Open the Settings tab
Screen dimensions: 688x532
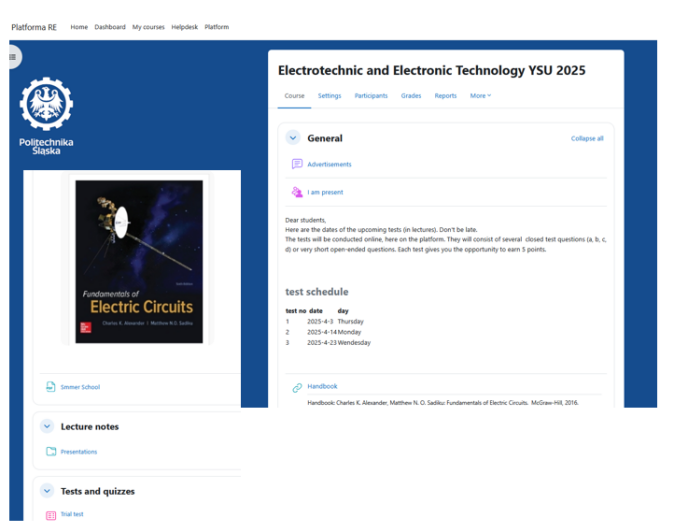pyautogui.click(x=329, y=96)
